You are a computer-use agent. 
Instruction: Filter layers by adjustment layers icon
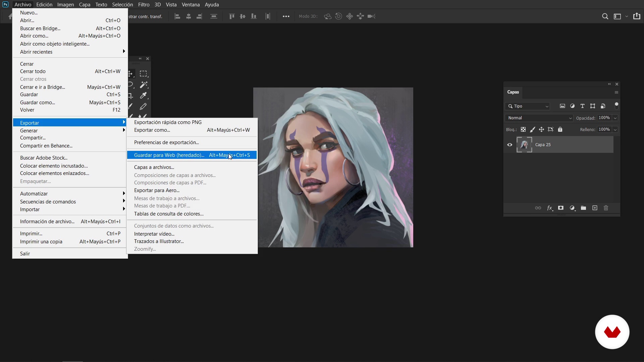click(x=573, y=106)
